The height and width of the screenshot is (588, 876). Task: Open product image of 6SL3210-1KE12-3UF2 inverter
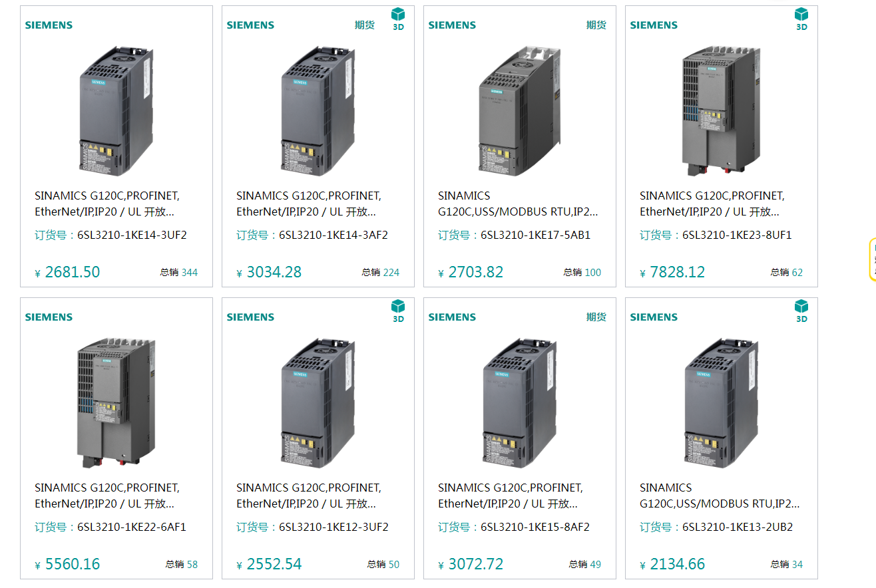(318, 403)
